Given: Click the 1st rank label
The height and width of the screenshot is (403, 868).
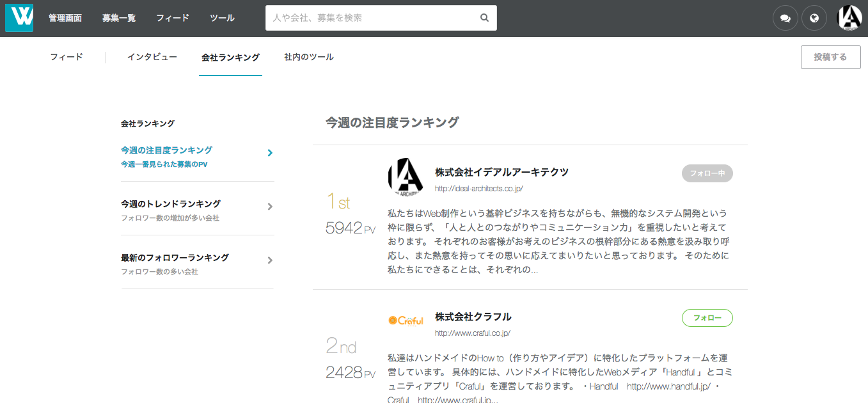Looking at the screenshot, I should coord(338,202).
